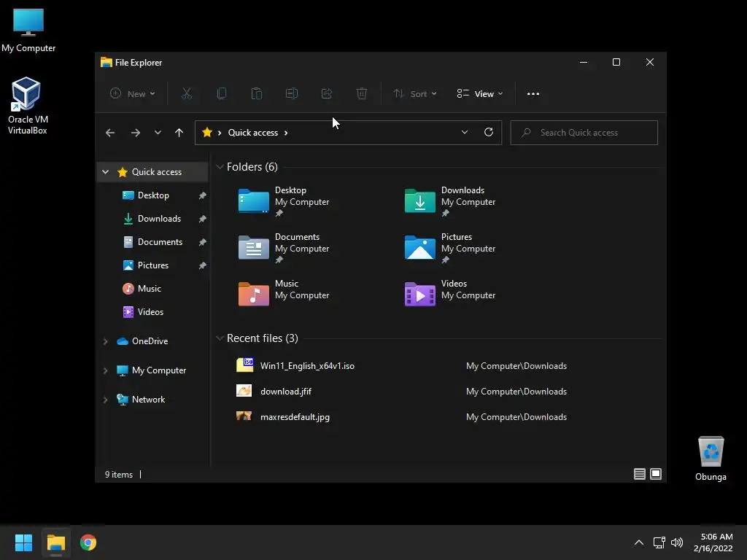
Task: Open the three-dot See more menu
Action: (533, 94)
